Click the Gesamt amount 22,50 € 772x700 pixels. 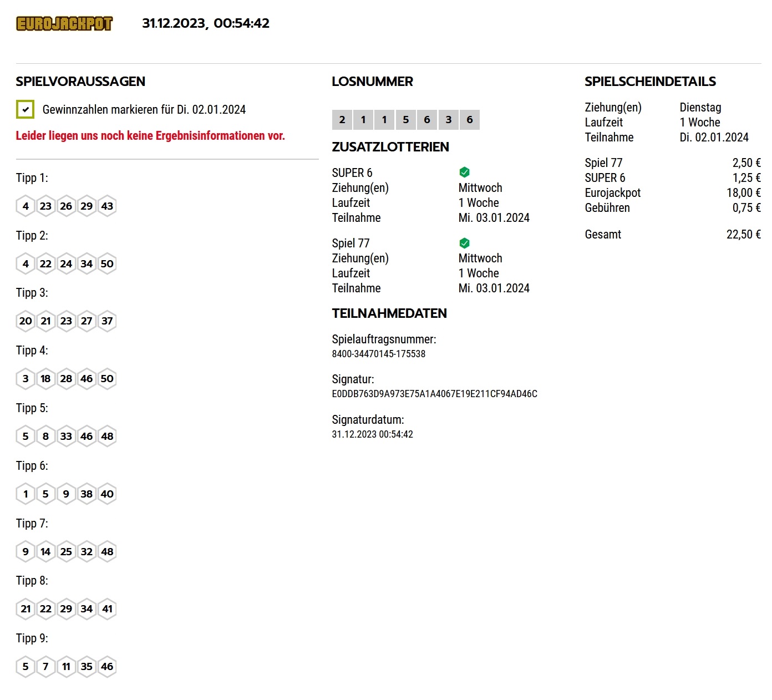click(744, 235)
